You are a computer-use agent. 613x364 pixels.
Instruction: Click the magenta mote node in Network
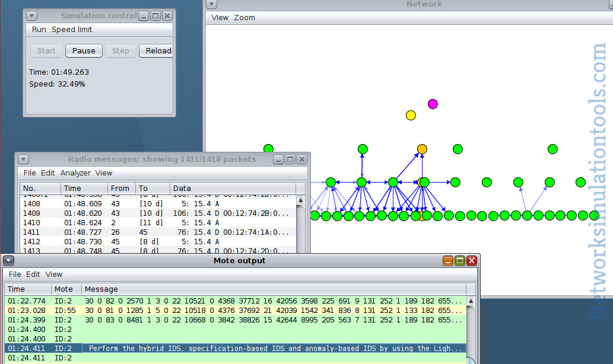pos(433,104)
